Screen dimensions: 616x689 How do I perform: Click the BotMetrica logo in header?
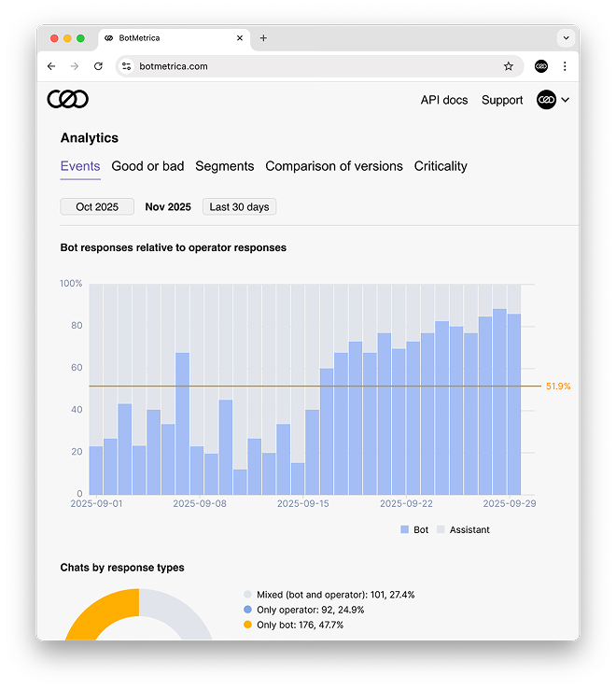point(68,100)
